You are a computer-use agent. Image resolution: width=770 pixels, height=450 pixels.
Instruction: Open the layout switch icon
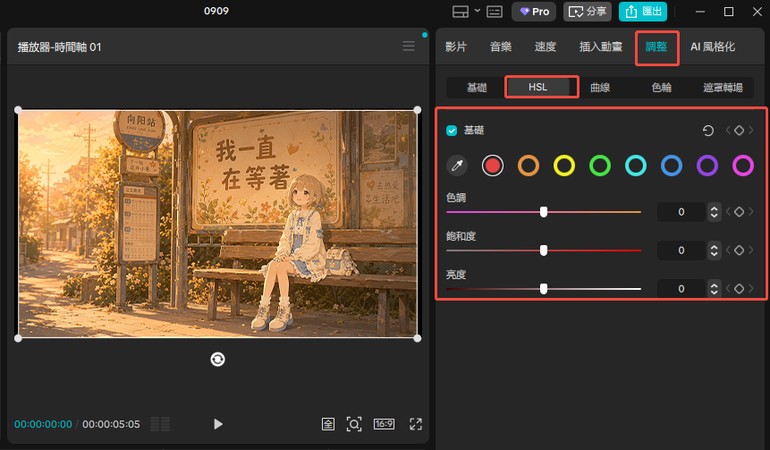[x=460, y=11]
